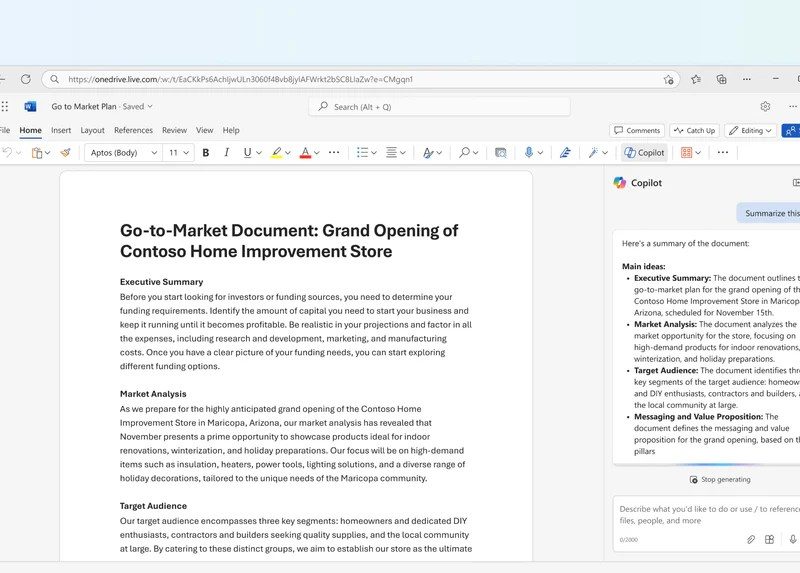800x573 pixels.
Task: Click the orange add-ins grid icon
Action: [x=687, y=153]
